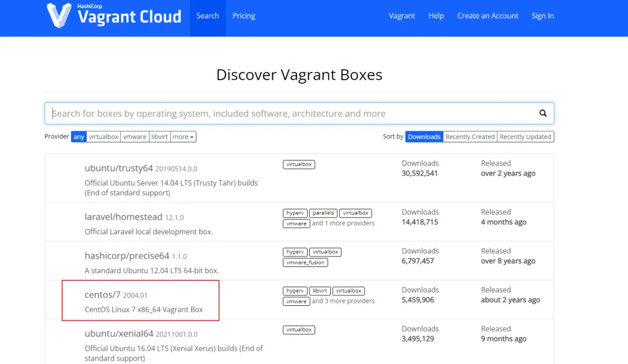Click 'over 2 years ago' release text
This screenshot has height=364, width=628.
click(x=508, y=173)
